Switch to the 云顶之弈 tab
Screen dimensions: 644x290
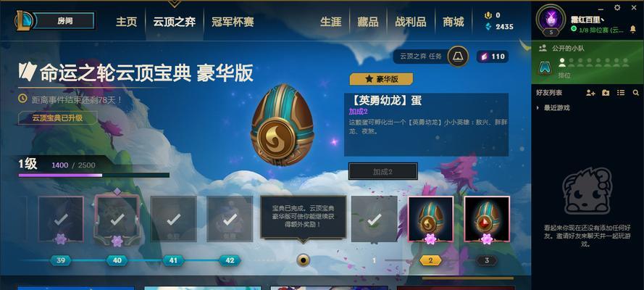click(x=175, y=21)
